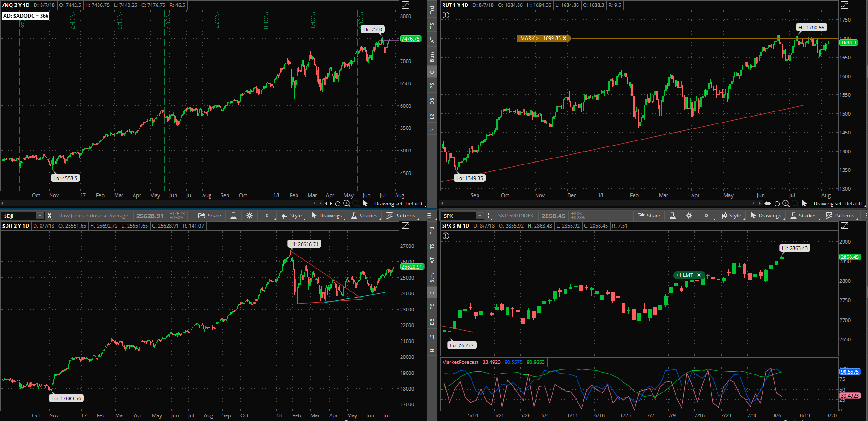This screenshot has width=868, height=421.
Task: Click Share in the $DJI toolbar
Action: pos(210,216)
